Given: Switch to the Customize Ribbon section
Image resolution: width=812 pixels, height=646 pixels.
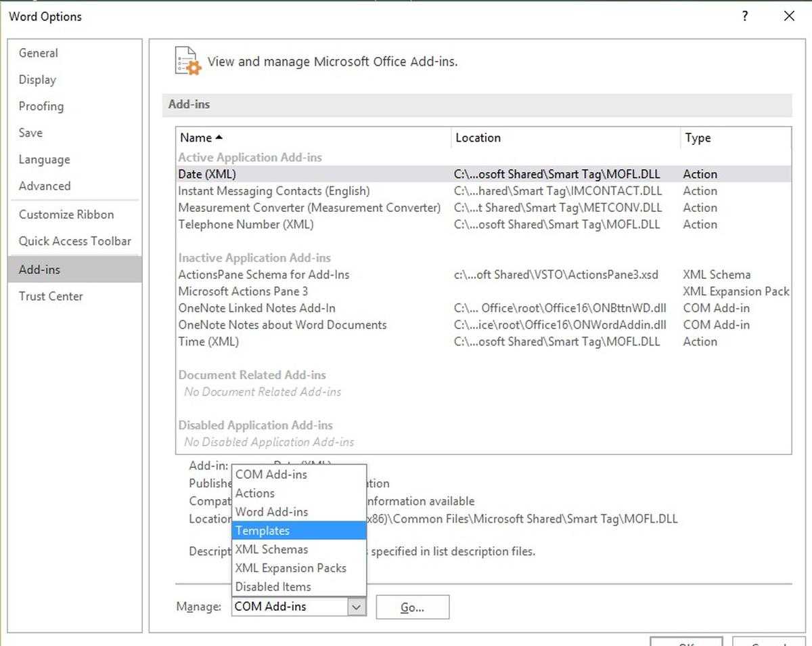Looking at the screenshot, I should 66,214.
